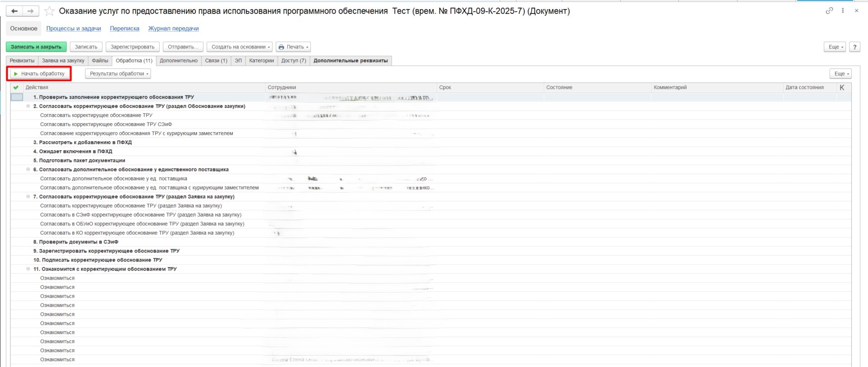Click the K column header

pyautogui.click(x=842, y=87)
